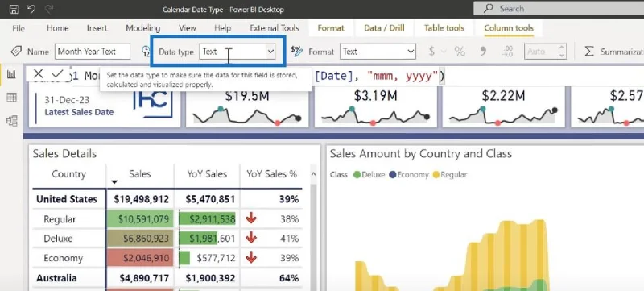This screenshot has width=644, height=291.
Task: Click the Name field with Month Year Text
Action: [93, 52]
